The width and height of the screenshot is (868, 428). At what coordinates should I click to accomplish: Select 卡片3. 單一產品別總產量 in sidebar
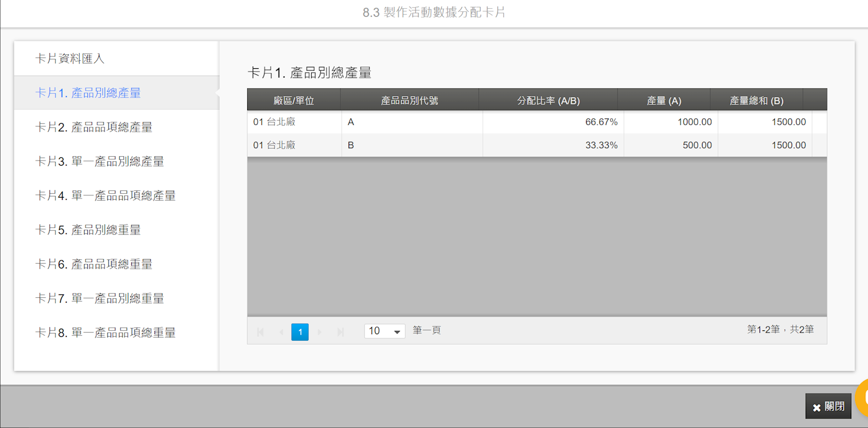pyautogui.click(x=117, y=161)
